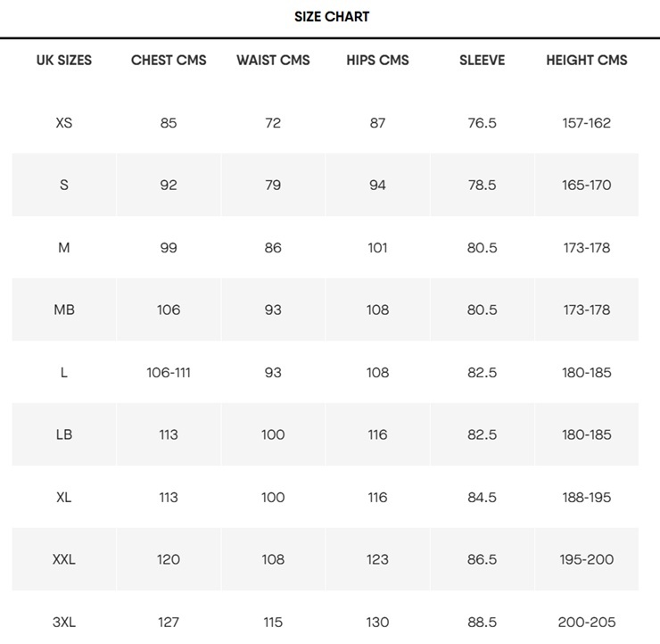Select the LB size row label
660x644 pixels.
point(64,434)
